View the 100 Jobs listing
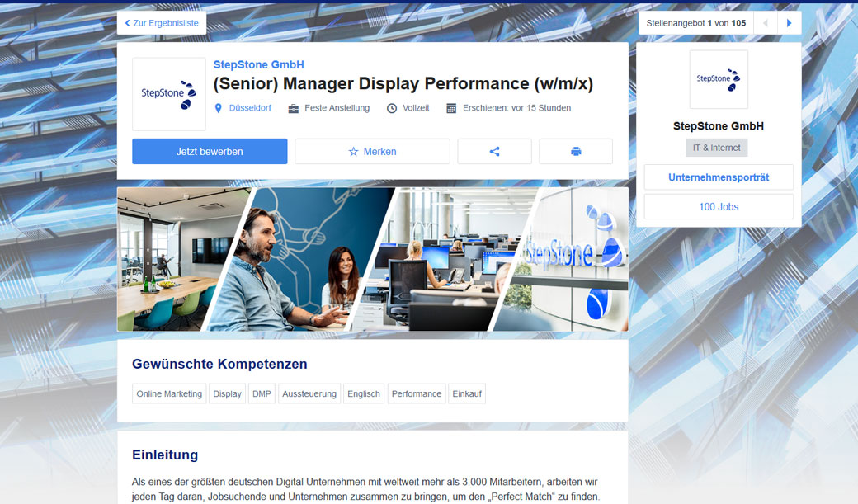Viewport: 858px width, 504px height. coord(719,207)
